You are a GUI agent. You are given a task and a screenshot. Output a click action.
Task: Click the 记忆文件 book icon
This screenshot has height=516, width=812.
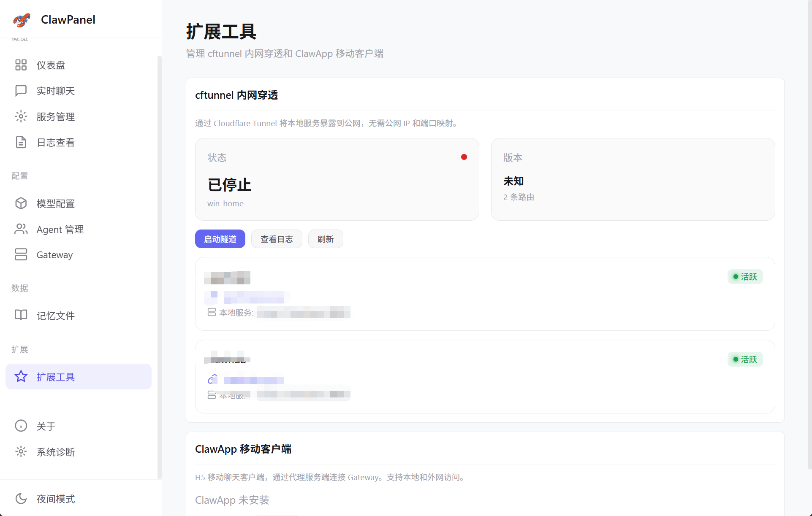[21, 315]
